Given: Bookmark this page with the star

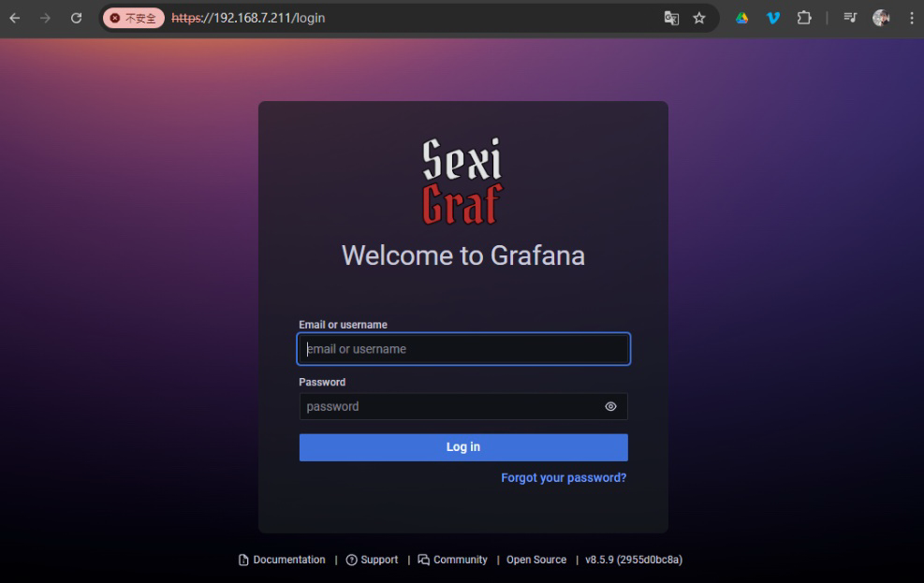Looking at the screenshot, I should point(699,19).
